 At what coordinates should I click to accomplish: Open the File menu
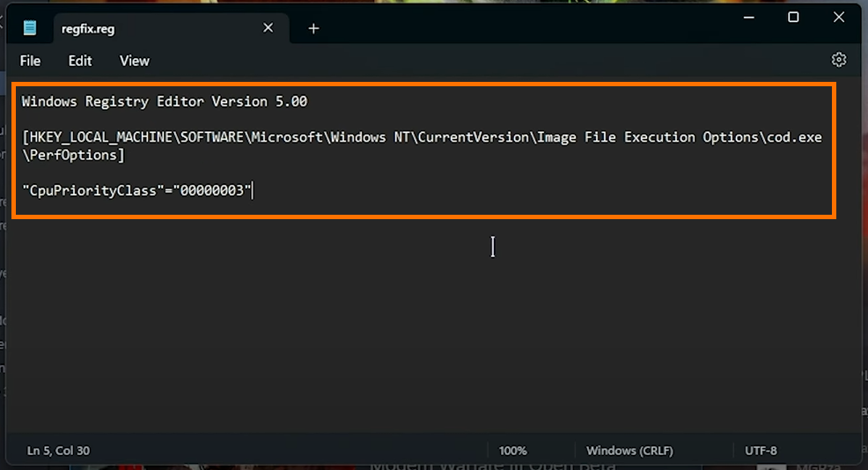click(x=31, y=61)
